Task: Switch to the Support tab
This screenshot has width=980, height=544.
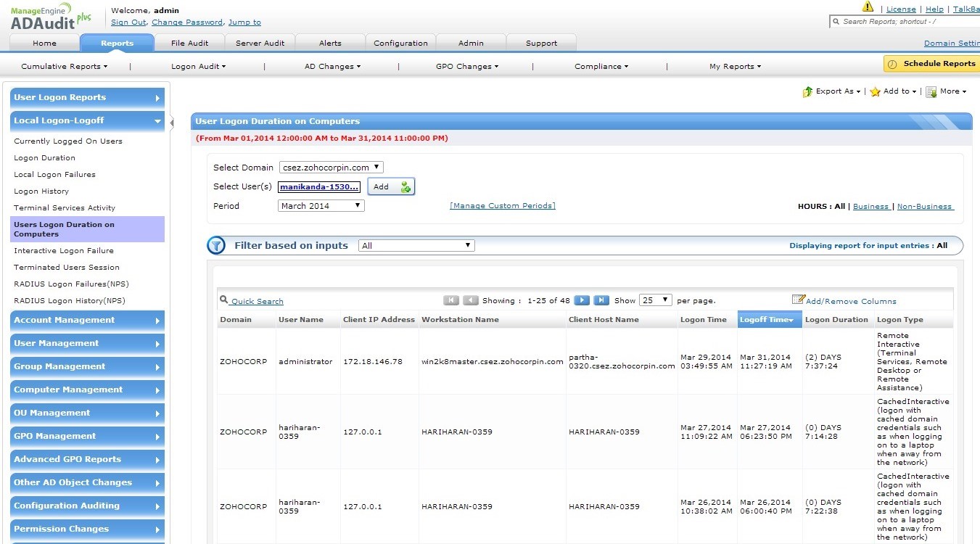Action: point(541,43)
